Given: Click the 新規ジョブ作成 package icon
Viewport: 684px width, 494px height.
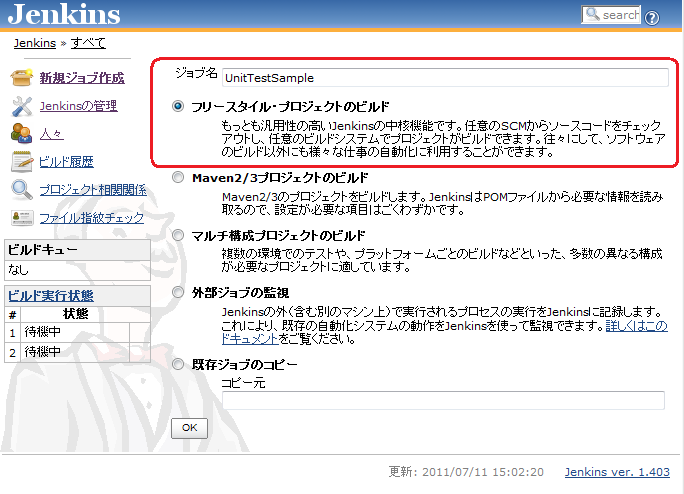Looking at the screenshot, I should click(x=21, y=78).
